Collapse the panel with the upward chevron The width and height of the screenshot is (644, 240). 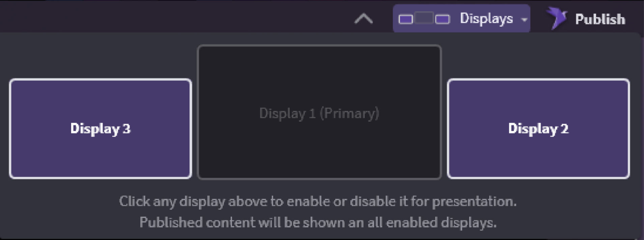(x=363, y=19)
